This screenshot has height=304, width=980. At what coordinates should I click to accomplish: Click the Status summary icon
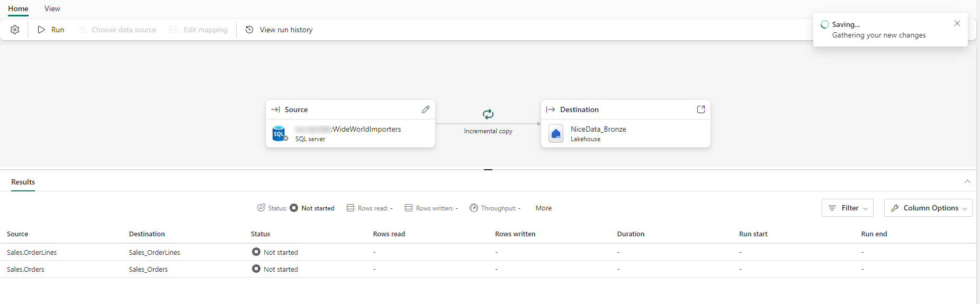(261, 208)
